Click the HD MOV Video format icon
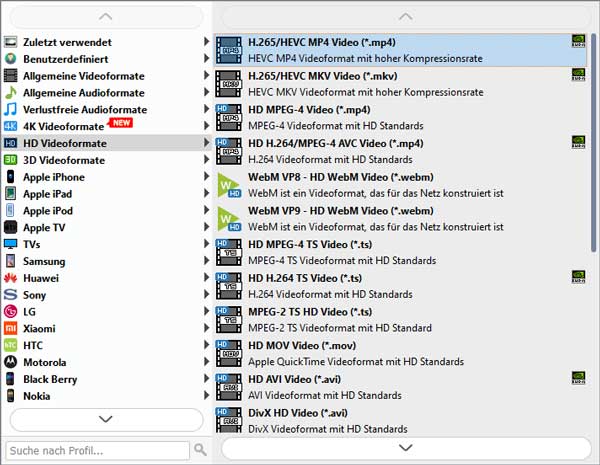Viewport: 600px width, 465px height. (x=229, y=353)
